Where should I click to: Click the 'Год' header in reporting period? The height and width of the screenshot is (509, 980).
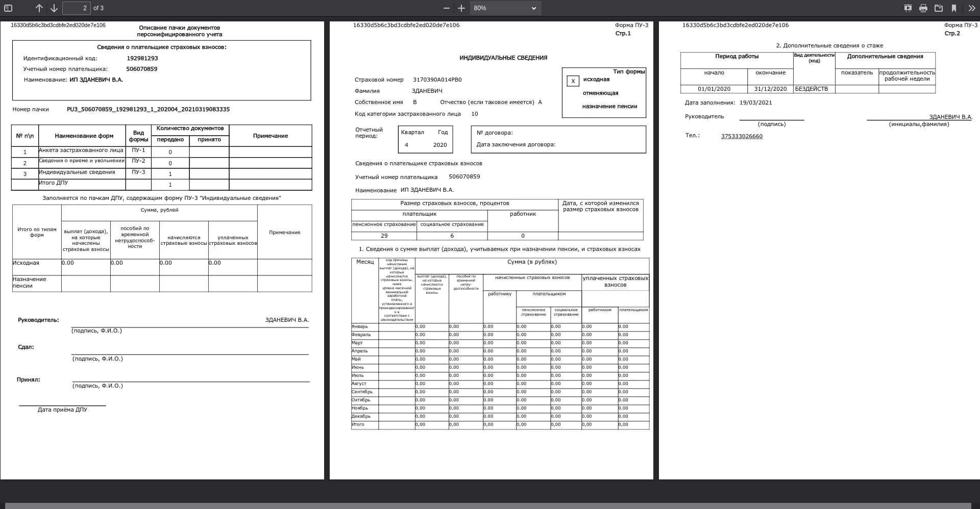[443, 132]
